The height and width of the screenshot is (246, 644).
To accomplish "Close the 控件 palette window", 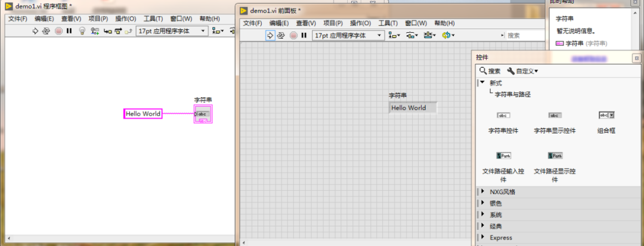I will click(x=636, y=58).
